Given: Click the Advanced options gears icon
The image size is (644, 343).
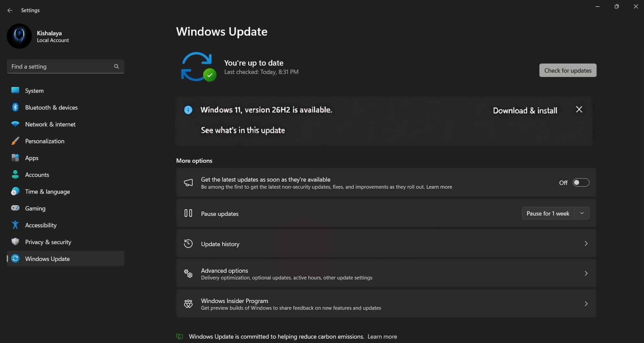Looking at the screenshot, I should [188, 273].
